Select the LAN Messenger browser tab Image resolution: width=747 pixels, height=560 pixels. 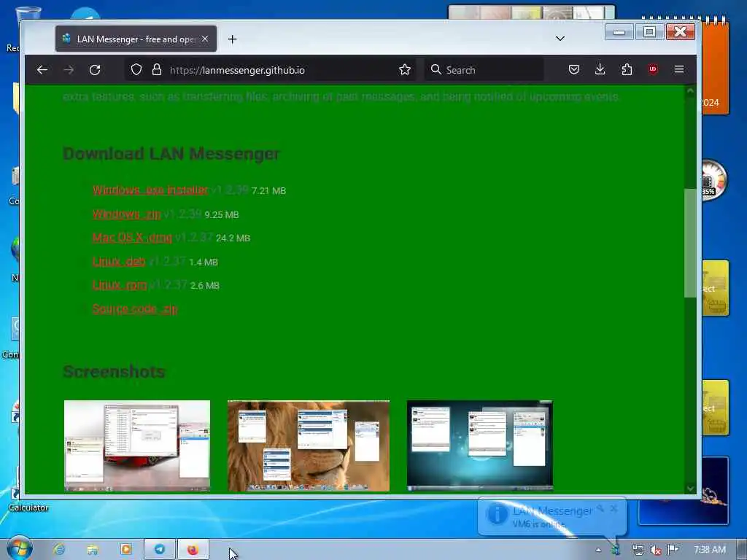pos(136,39)
